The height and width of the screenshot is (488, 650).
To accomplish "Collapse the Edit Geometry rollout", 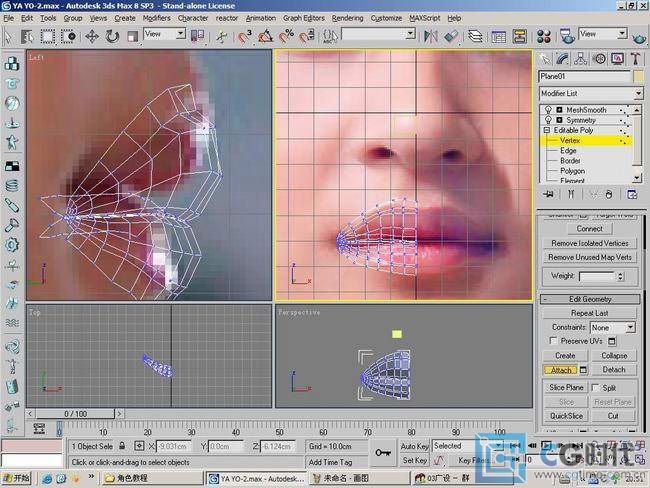I will [x=590, y=299].
